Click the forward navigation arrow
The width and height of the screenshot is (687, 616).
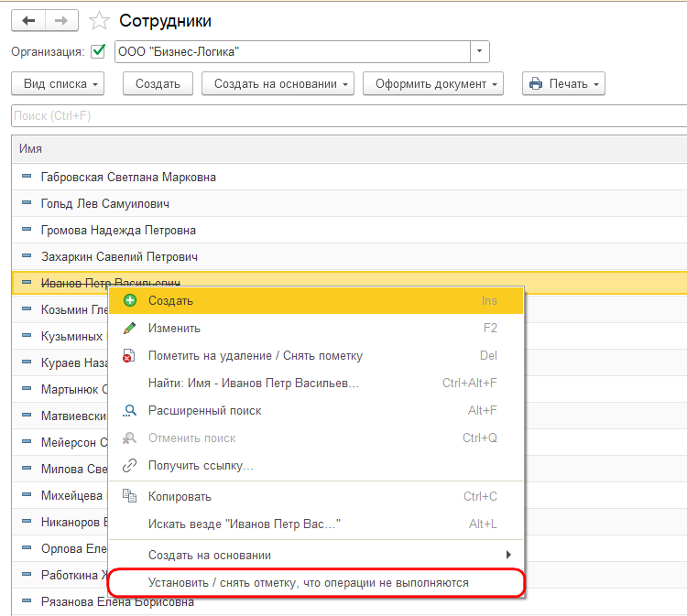pyautogui.click(x=61, y=20)
